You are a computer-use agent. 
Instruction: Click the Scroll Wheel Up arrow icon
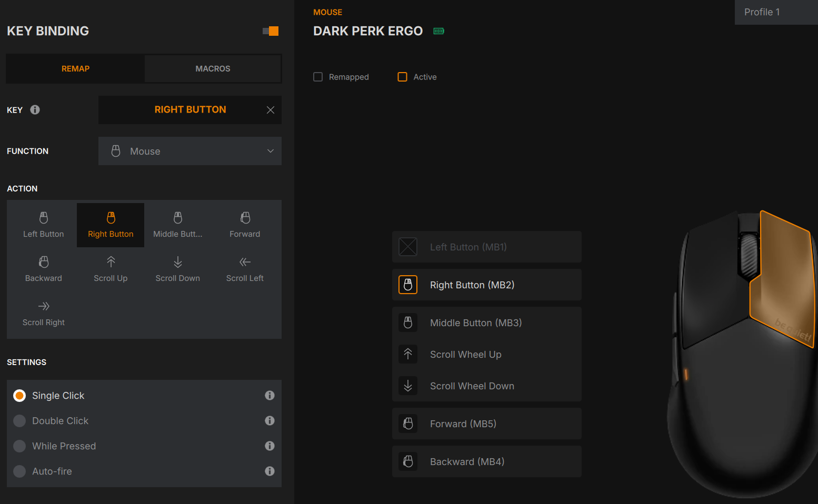pos(408,354)
